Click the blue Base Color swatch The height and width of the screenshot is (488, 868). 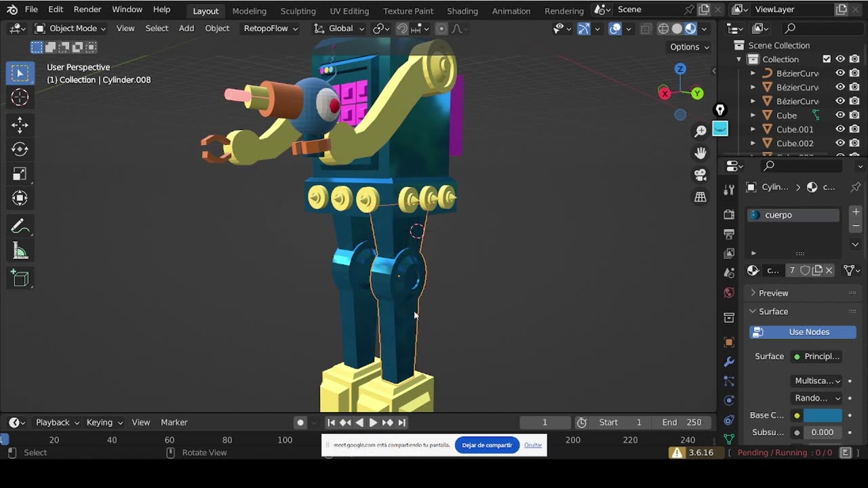(823, 415)
